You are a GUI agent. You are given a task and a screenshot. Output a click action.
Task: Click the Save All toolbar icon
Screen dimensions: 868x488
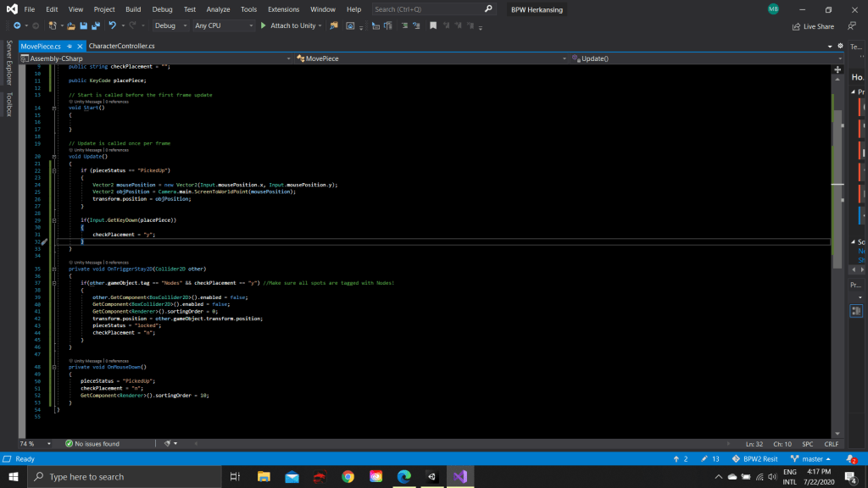pyautogui.click(x=95, y=26)
